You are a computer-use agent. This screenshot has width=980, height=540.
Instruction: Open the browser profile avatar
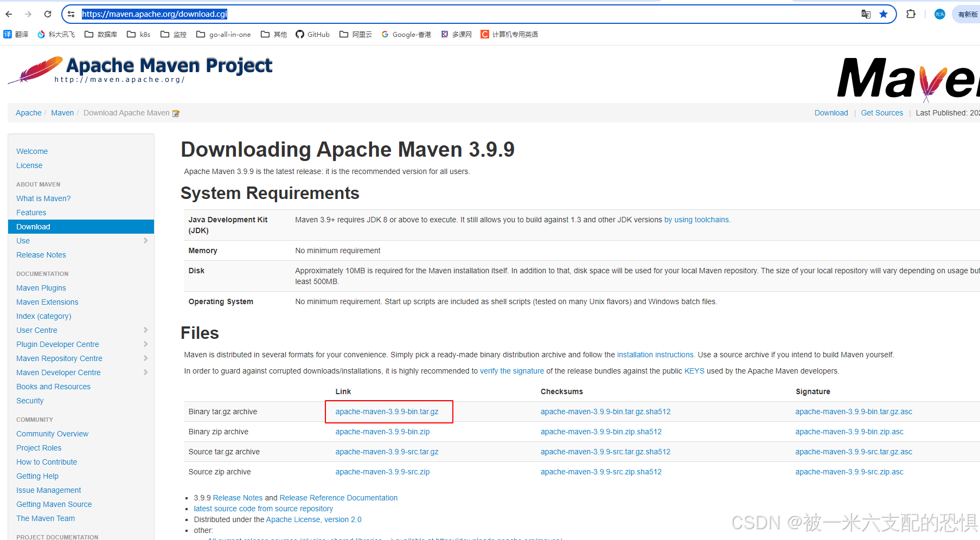[x=940, y=14]
